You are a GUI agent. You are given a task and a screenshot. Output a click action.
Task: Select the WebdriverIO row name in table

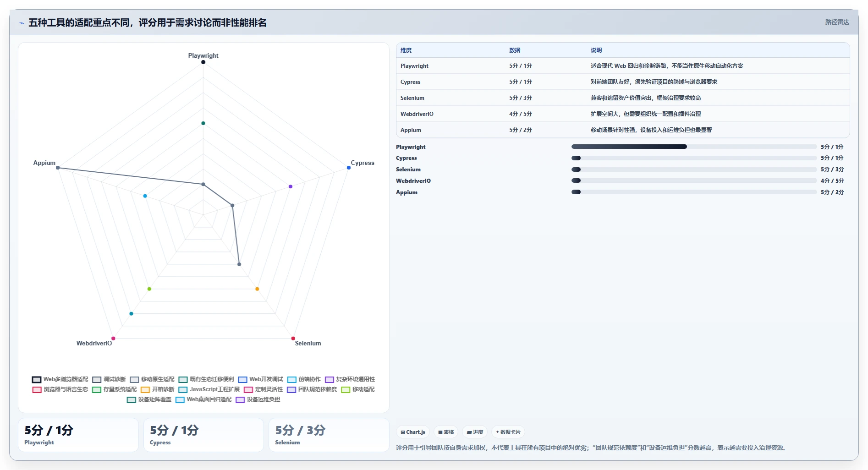coord(417,114)
